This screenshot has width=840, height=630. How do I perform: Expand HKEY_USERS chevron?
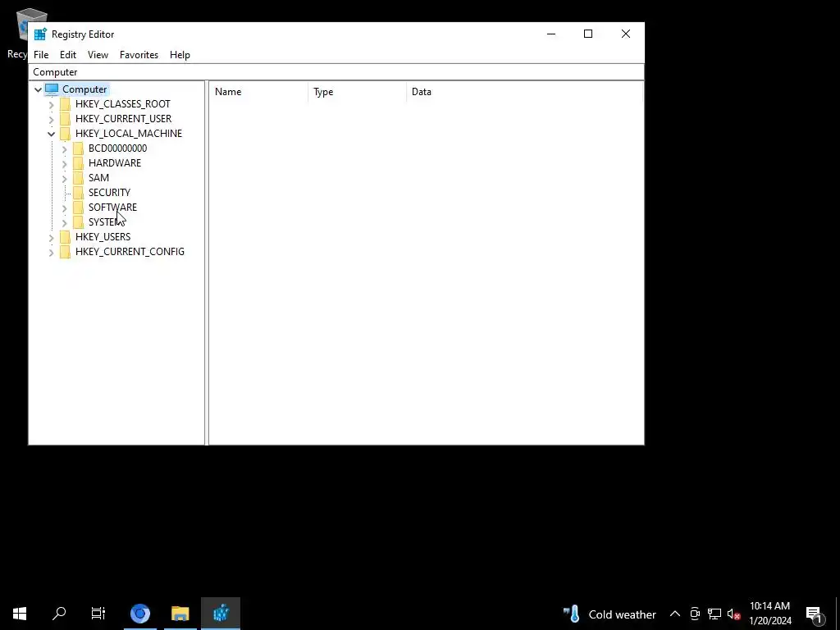52,237
